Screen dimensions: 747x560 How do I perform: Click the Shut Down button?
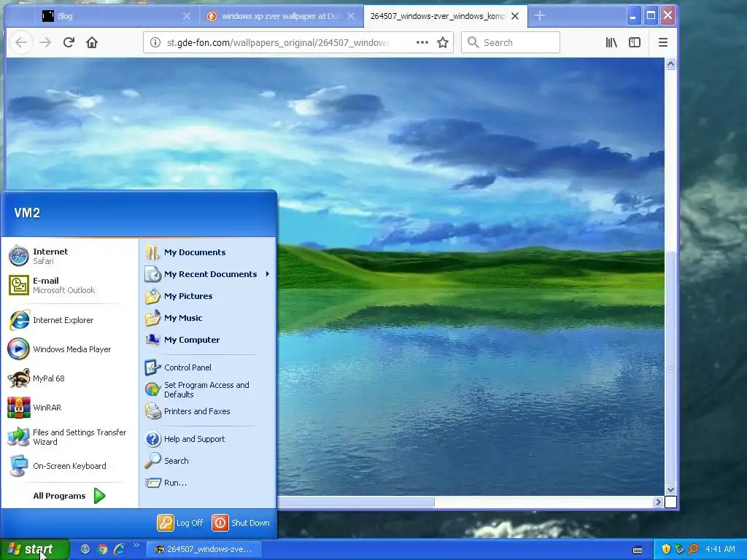tap(241, 523)
